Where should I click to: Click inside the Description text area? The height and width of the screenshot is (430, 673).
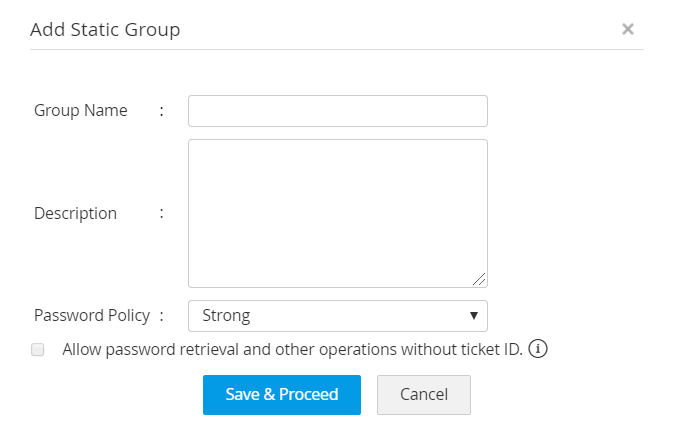pos(337,213)
